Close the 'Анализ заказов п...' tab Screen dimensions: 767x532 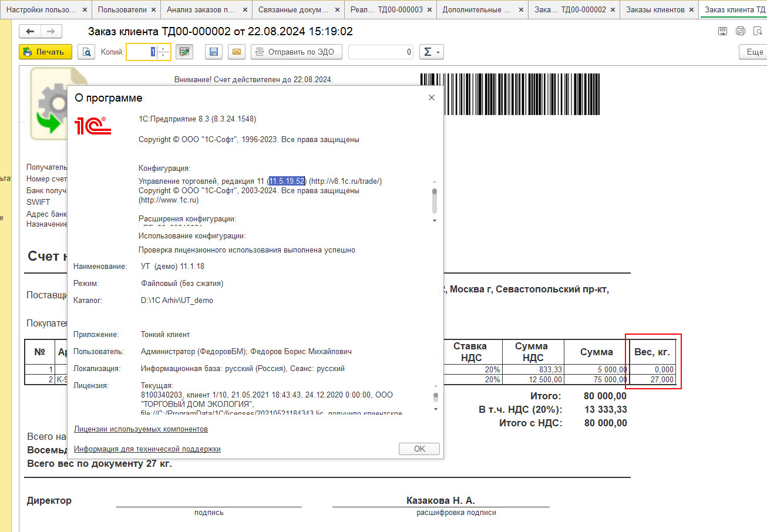coord(245,10)
